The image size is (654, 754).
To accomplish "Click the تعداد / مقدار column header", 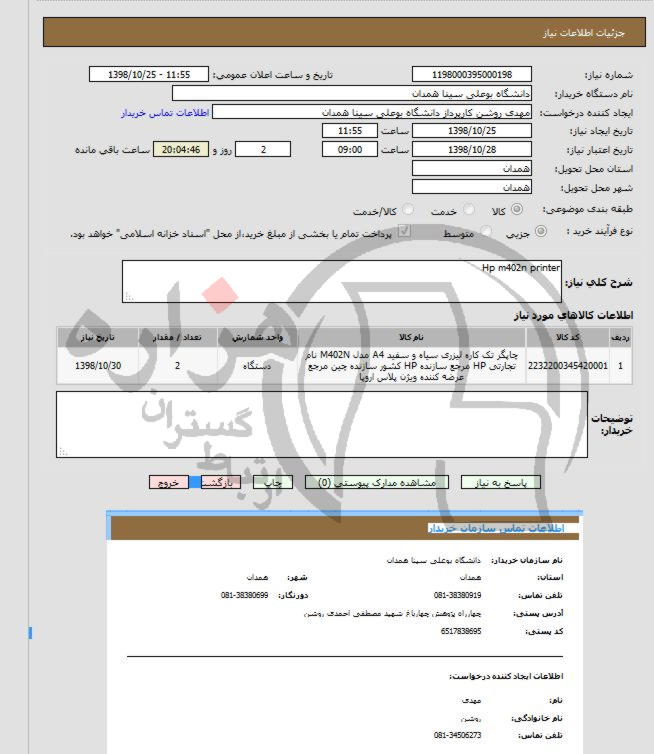I will [x=177, y=338].
